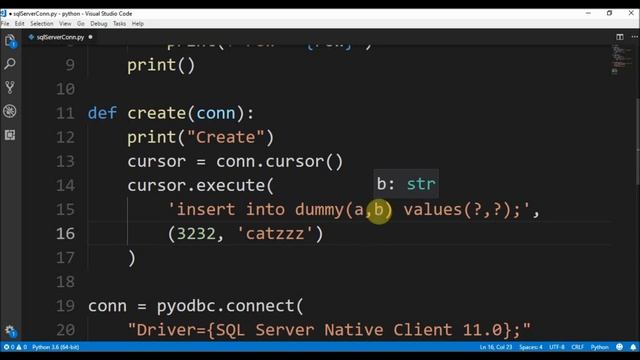This screenshot has width=640, height=360.
Task: Open the Debug view in activity bar
Action: coord(10,111)
